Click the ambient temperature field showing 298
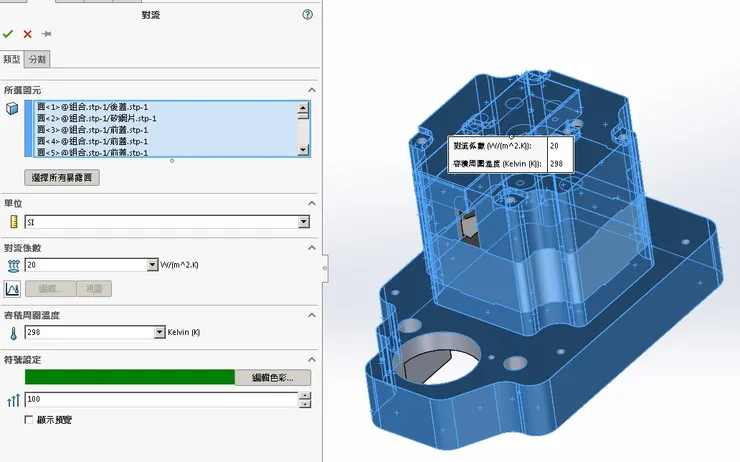The image size is (740, 462). coord(90,332)
